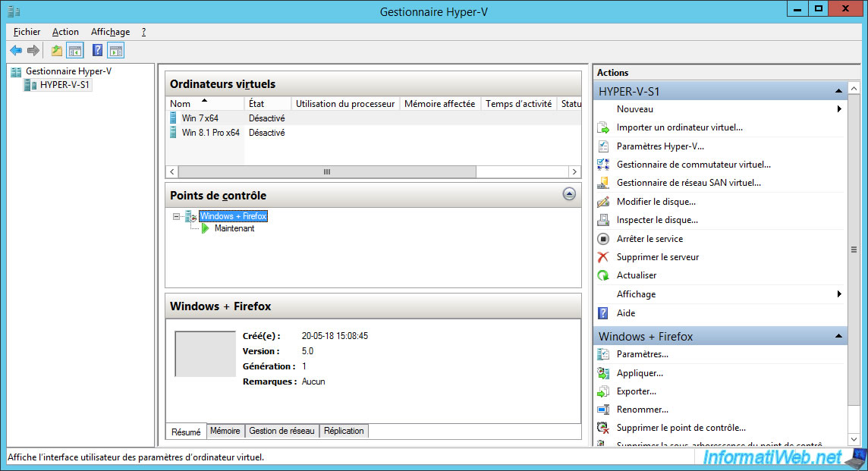Collapse the Points de contrôle section
This screenshot has width=868, height=471.
pos(569,194)
